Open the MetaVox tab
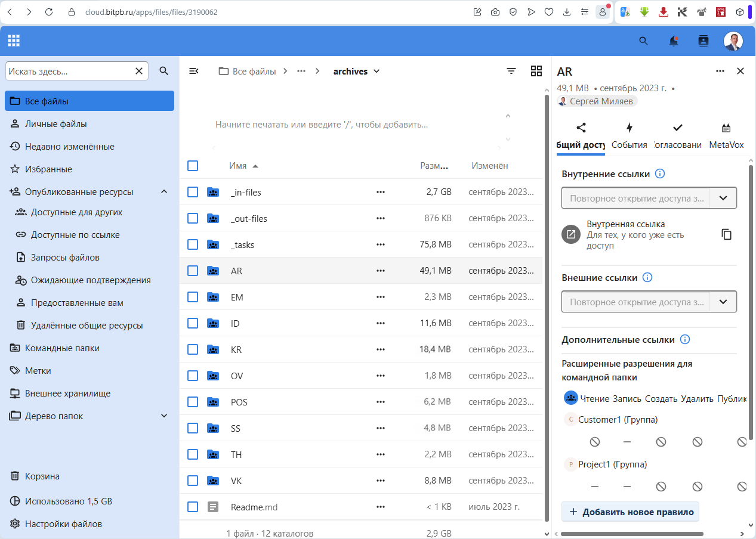 click(726, 136)
